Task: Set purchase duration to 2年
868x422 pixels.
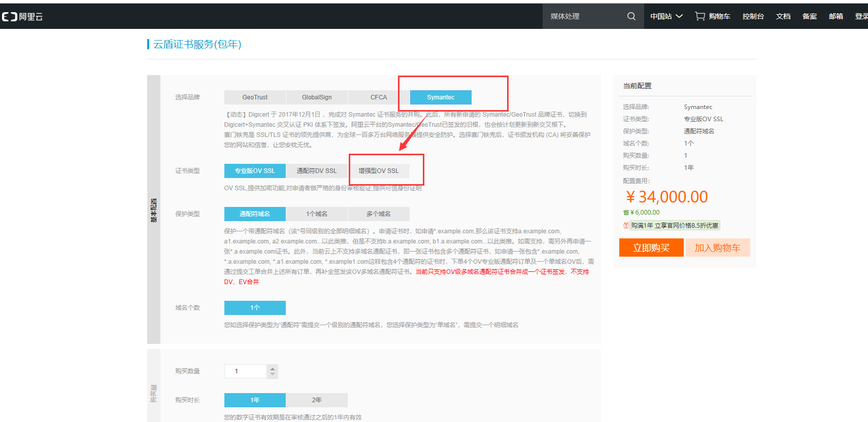Action: pos(317,400)
